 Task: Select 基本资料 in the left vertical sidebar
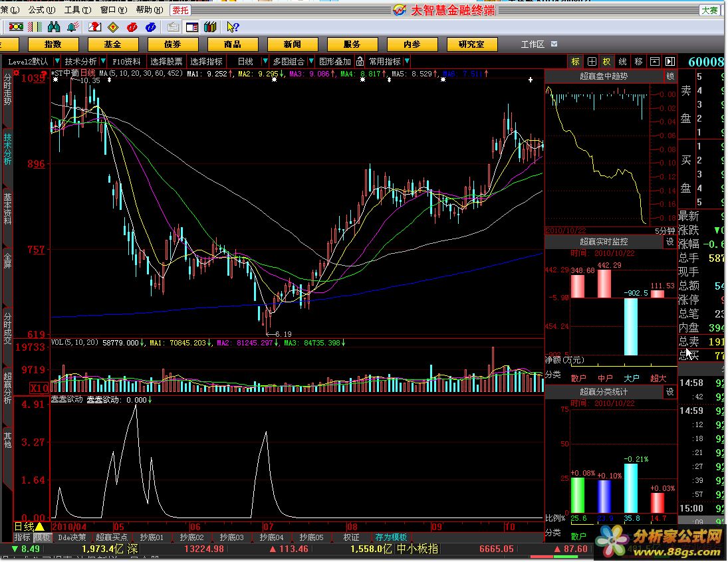7,209
